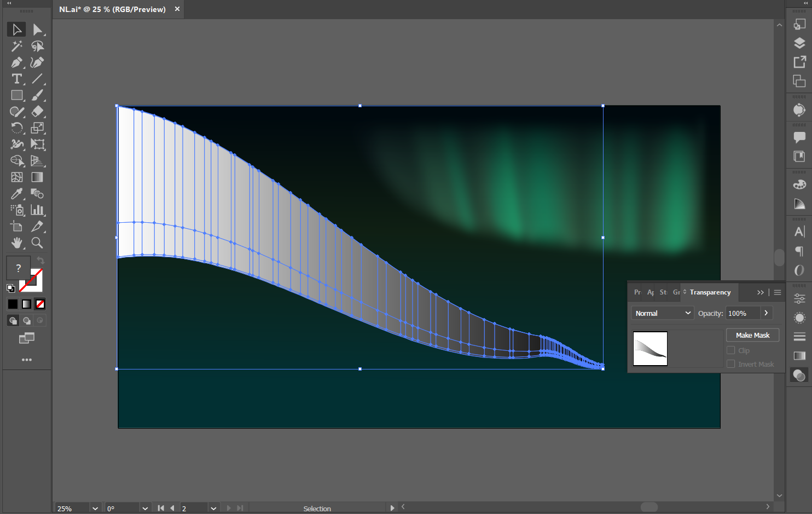Choose the Lasso tool
Screen dimensions: 812x514
tap(37, 46)
